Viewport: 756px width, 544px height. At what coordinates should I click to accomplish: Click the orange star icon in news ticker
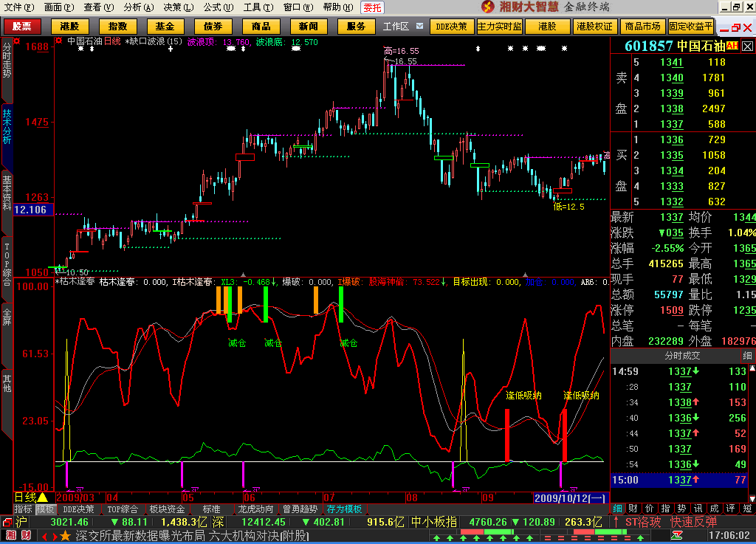pyautogui.click(x=66, y=536)
